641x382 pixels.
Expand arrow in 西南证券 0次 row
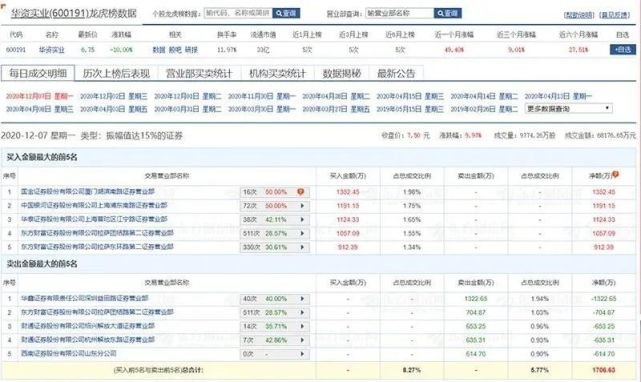coord(302,354)
